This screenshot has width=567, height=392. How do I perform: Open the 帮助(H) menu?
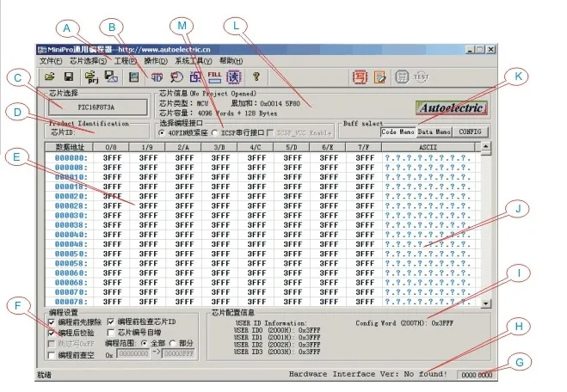point(231,61)
